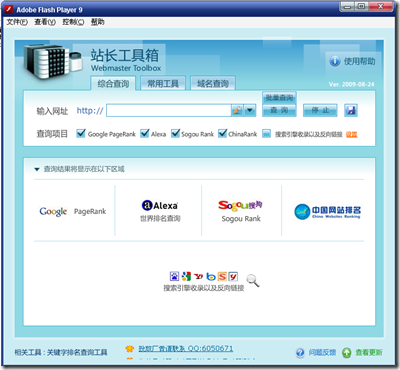
Task: Open the 帮助 menu
Action: point(97,22)
